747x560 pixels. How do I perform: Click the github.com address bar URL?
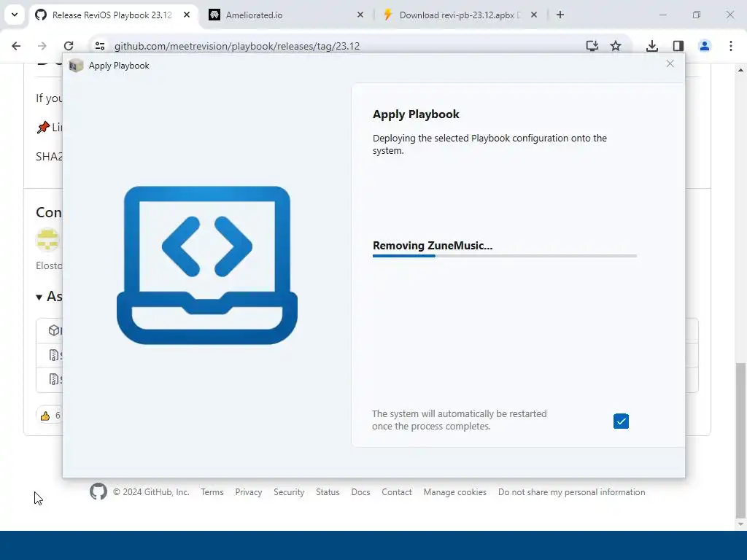click(x=237, y=46)
